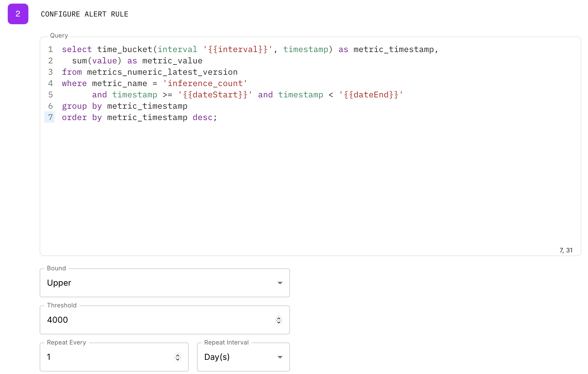Focus the Repeat Every input field
Viewport: 588px width, 374px height.
click(x=108, y=357)
